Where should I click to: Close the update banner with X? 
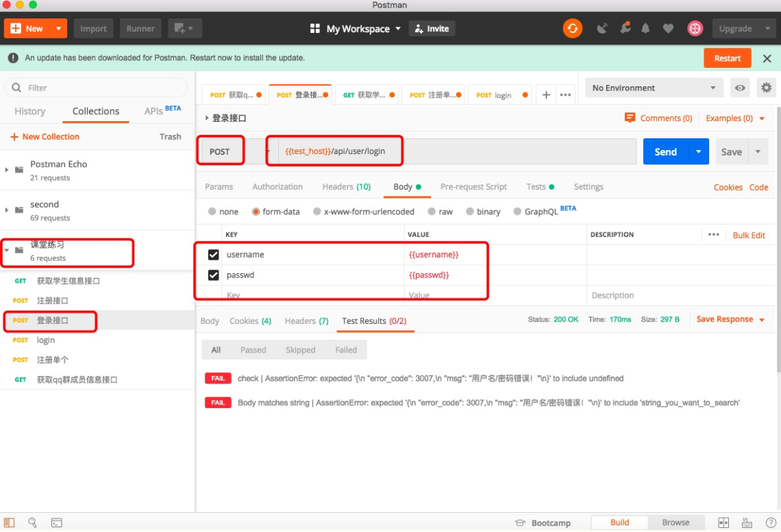[x=767, y=58]
